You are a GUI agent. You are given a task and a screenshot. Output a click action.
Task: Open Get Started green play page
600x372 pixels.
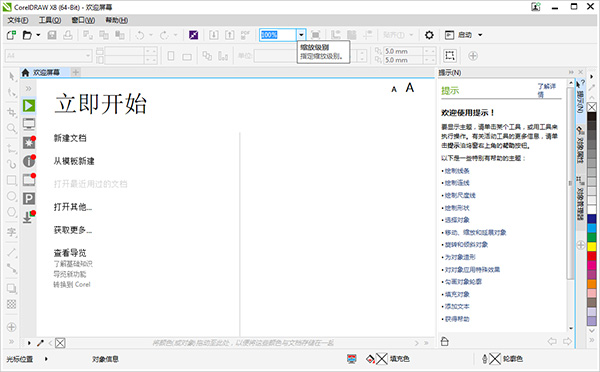click(29, 106)
